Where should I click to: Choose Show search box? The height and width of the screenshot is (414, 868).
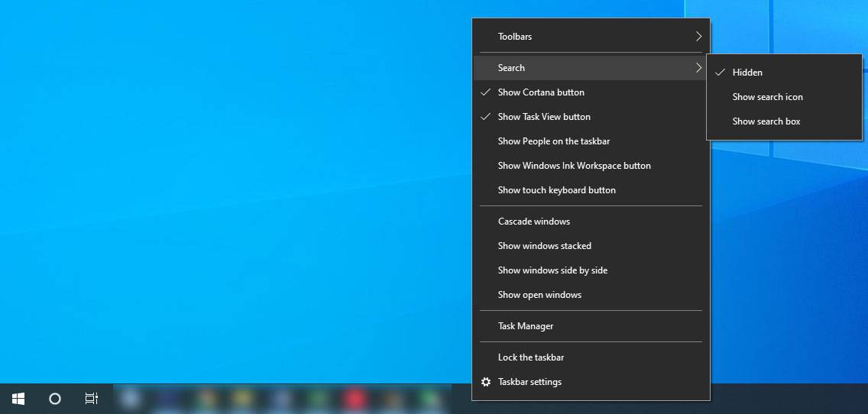[x=766, y=121]
